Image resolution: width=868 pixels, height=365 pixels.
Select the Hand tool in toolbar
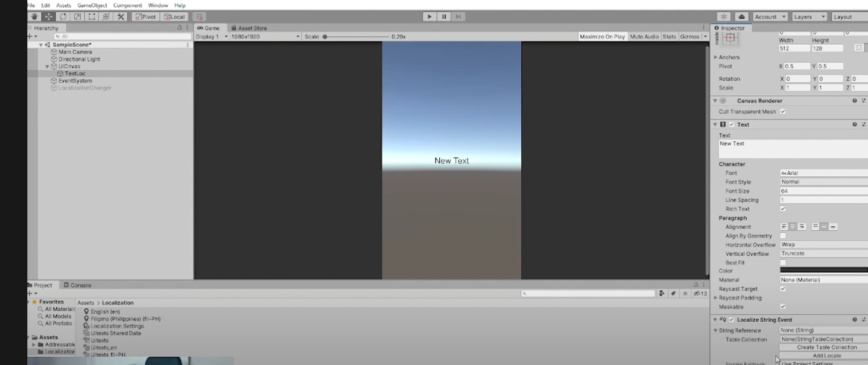click(34, 17)
